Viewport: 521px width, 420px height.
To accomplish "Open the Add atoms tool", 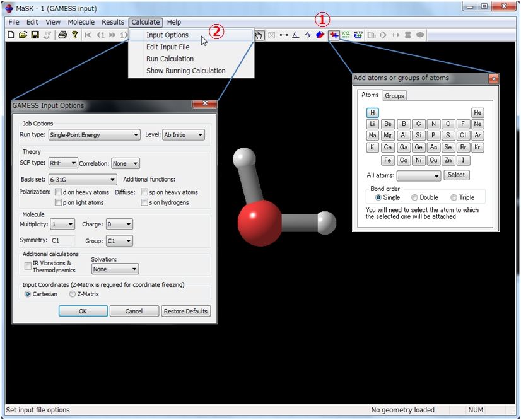I will coord(334,35).
